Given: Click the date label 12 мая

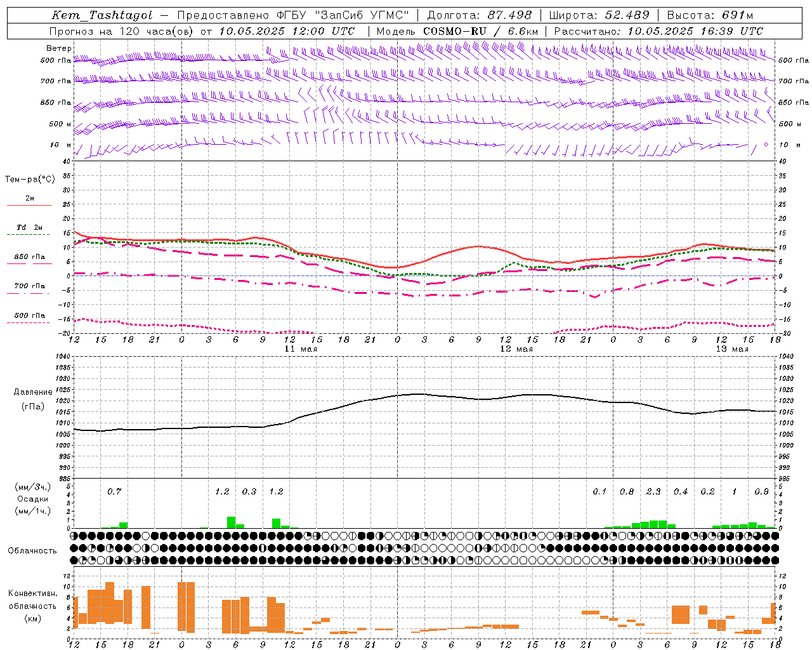Looking at the screenshot, I should [516, 349].
